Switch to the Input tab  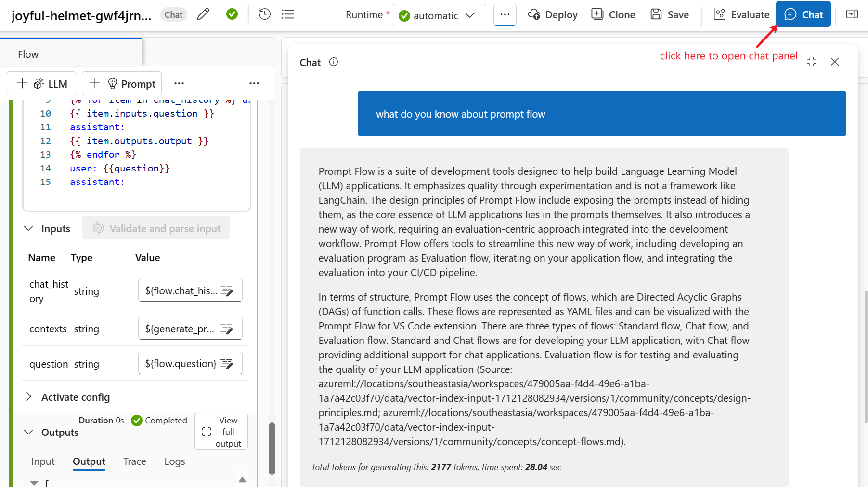pos(43,461)
